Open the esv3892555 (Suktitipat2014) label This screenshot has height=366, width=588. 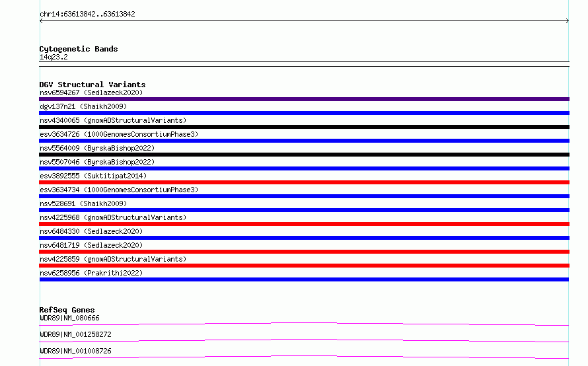click(93, 176)
